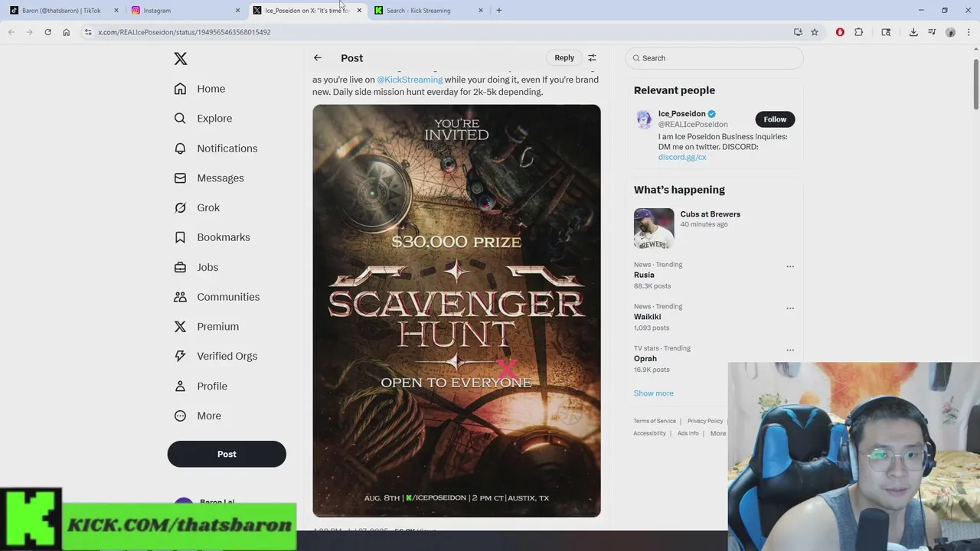This screenshot has height=551, width=980.
Task: Click the browser forward arrow
Action: coord(29,32)
